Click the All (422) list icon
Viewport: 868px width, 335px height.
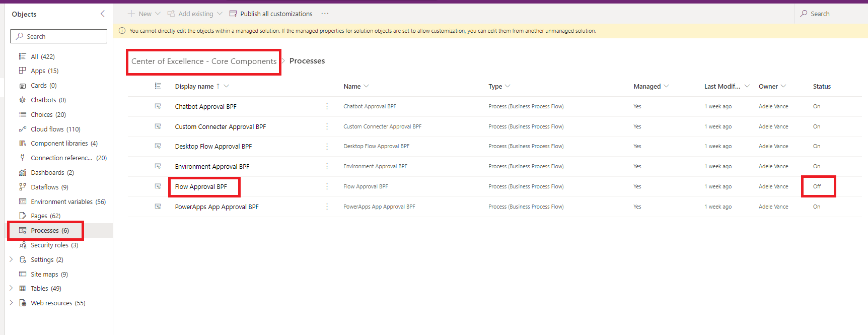click(22, 56)
